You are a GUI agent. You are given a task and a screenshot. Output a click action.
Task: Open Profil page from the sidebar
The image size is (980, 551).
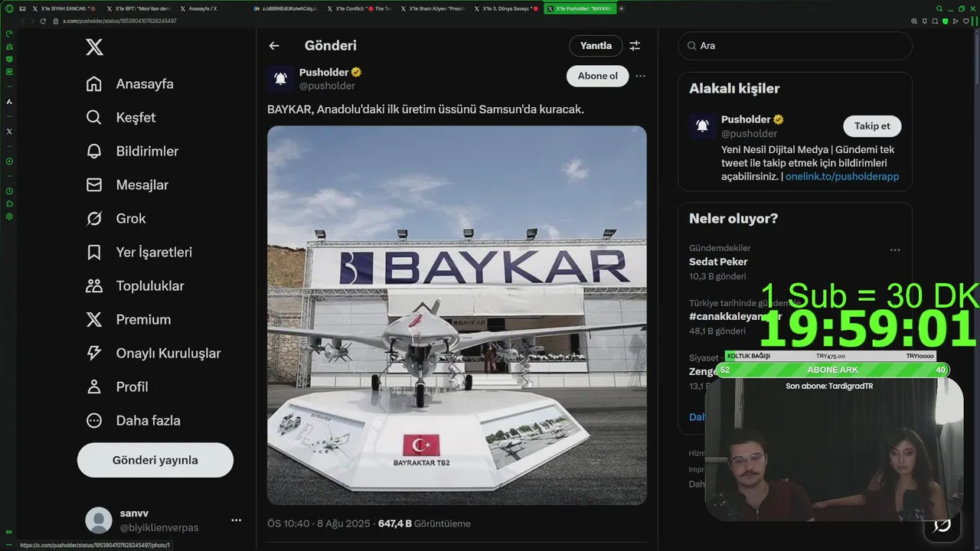point(116,387)
